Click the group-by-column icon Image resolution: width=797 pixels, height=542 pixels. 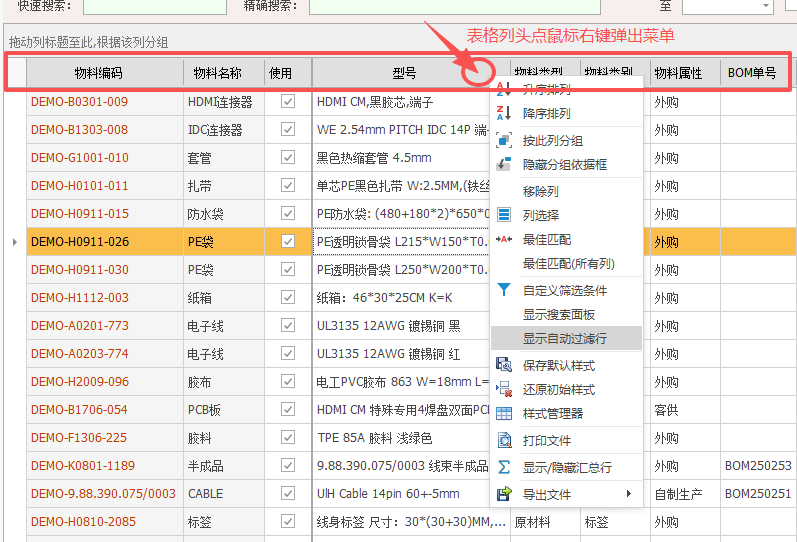pyautogui.click(x=503, y=140)
